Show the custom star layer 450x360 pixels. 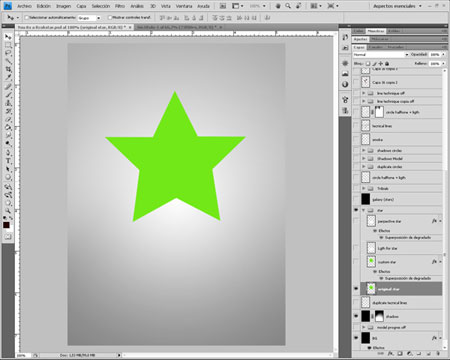356,262
